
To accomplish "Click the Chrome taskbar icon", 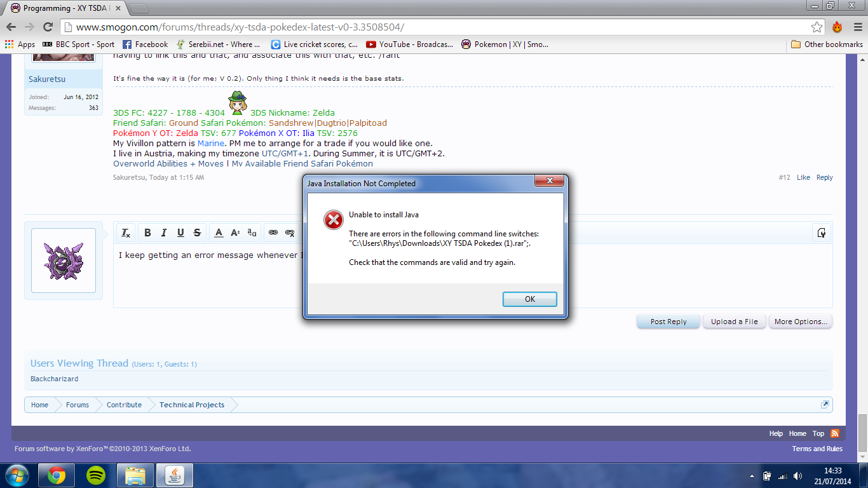I will tap(56, 475).
